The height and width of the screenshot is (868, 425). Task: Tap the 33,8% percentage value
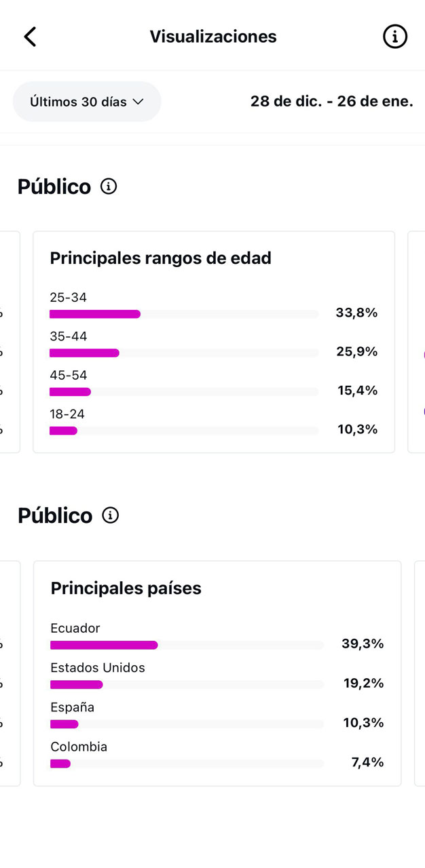click(x=356, y=313)
